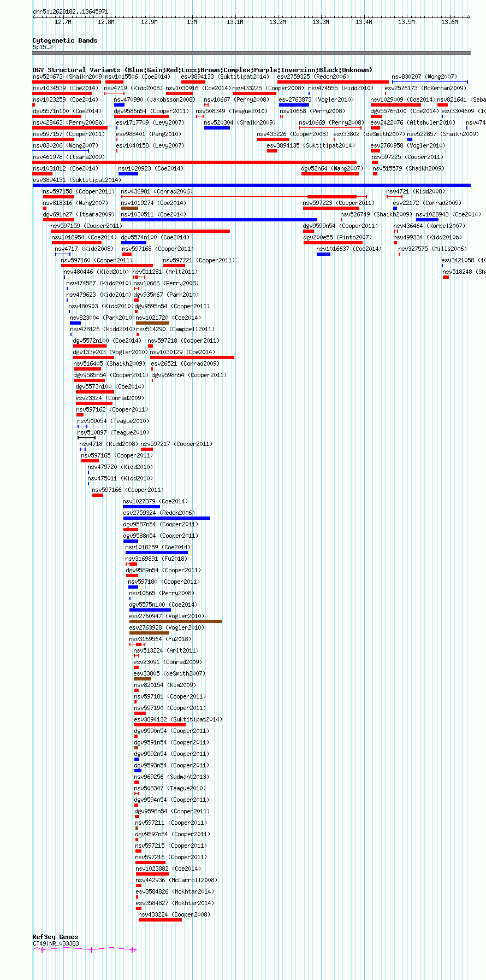Open the esv22172 (Conrad2009) label
This screenshot has width=486, height=980.
pos(427,203)
